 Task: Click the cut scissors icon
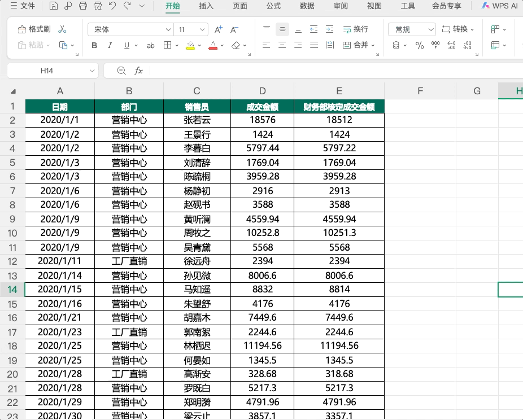click(62, 29)
